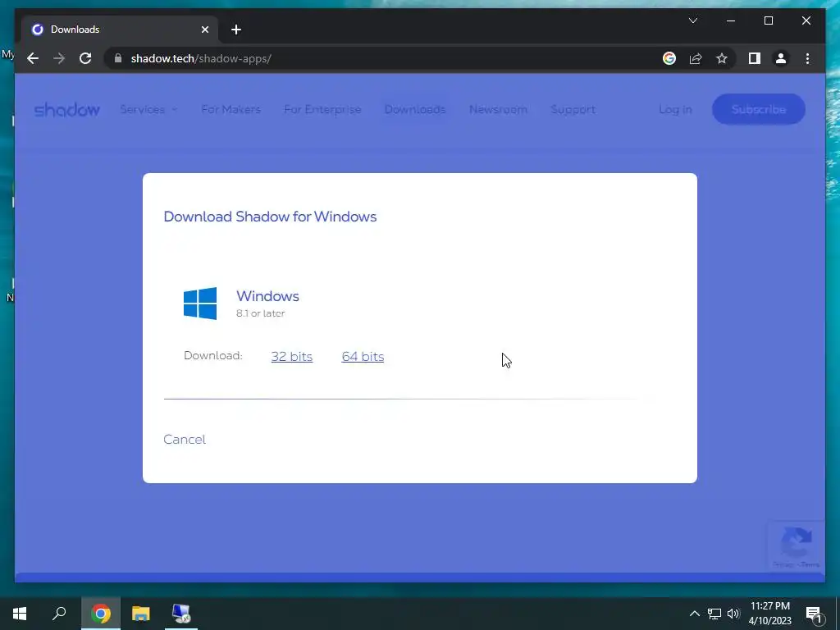Open the Windows Start menu
Viewport: 840px width, 630px height.
tap(20, 614)
